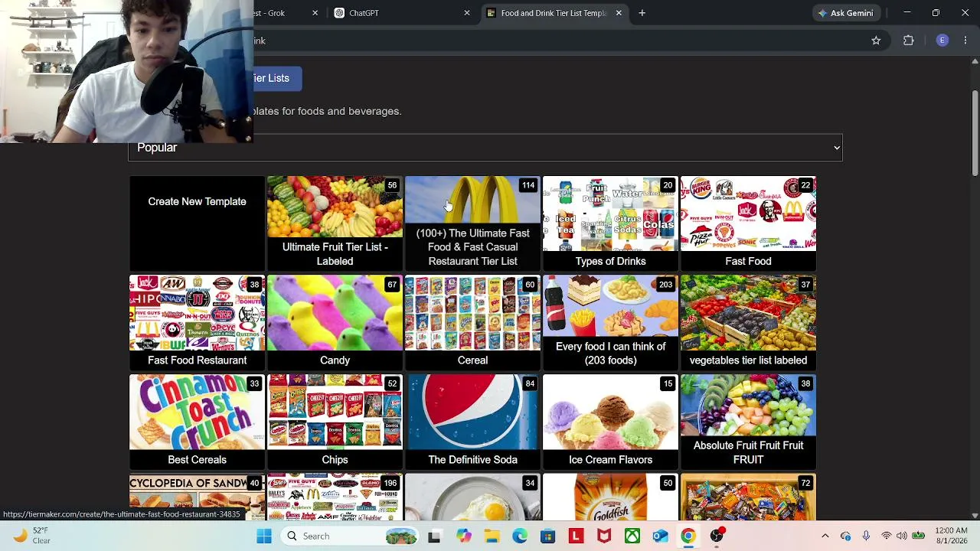
Task: Check the battery tray icon
Action: (x=918, y=536)
